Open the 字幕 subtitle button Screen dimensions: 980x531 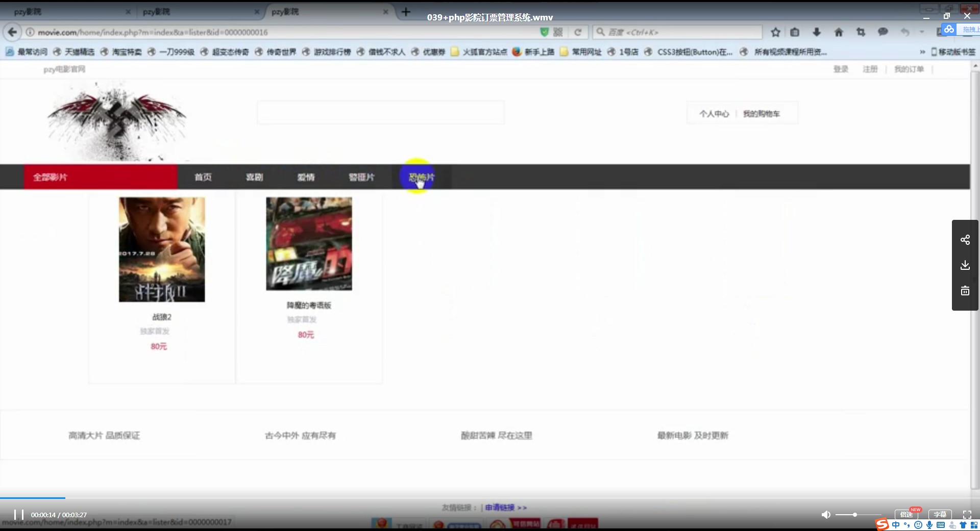tap(940, 514)
